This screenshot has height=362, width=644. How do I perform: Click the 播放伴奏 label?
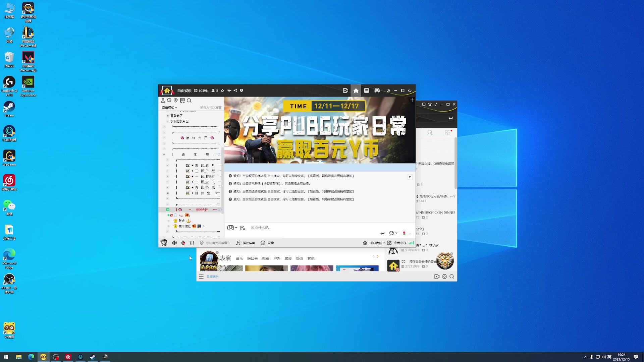249,243
